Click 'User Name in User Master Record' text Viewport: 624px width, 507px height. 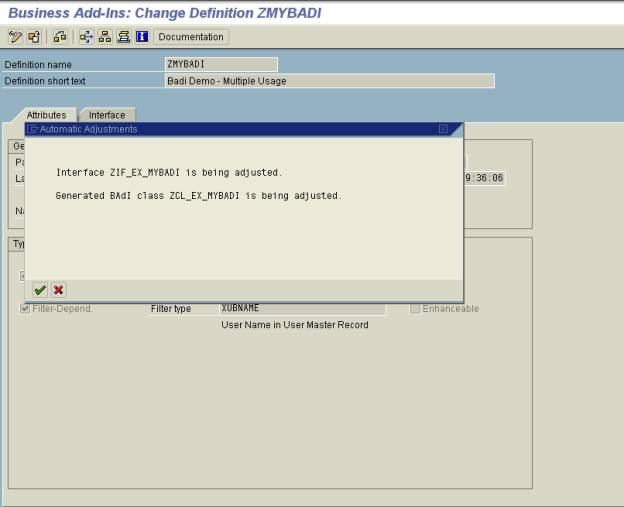(295, 325)
